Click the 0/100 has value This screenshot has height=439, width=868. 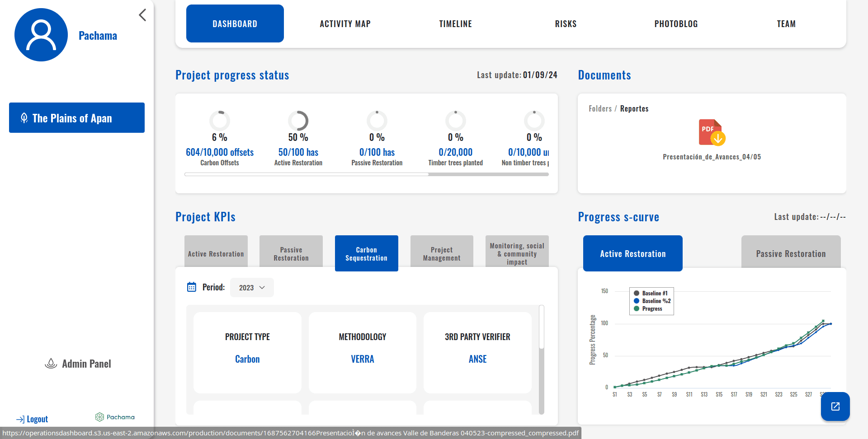tap(377, 152)
